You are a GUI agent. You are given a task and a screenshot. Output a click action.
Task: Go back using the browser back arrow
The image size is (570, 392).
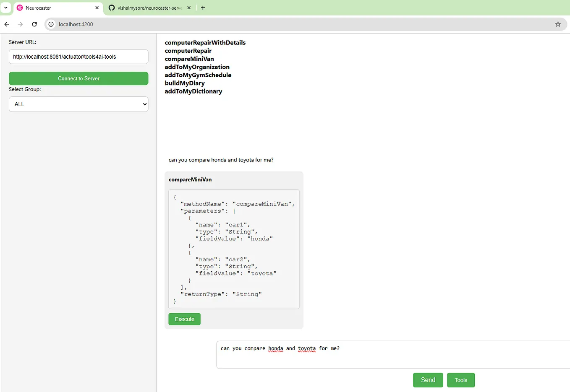click(6, 24)
